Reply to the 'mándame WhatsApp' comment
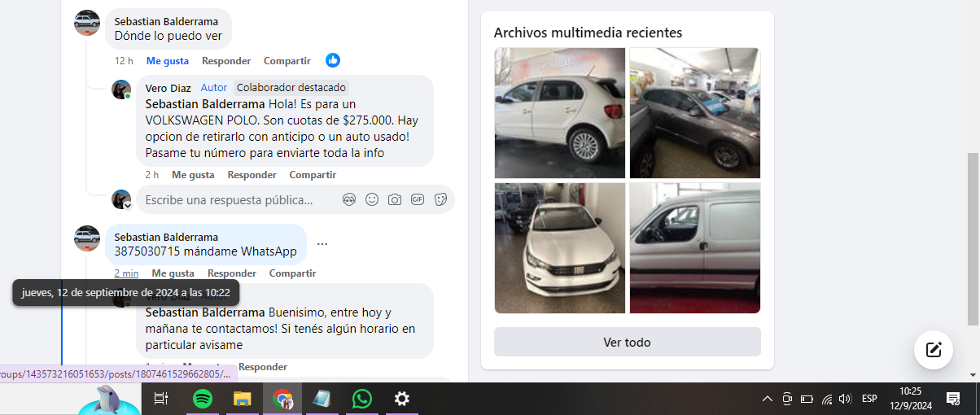This screenshot has height=415, width=980. tap(232, 273)
